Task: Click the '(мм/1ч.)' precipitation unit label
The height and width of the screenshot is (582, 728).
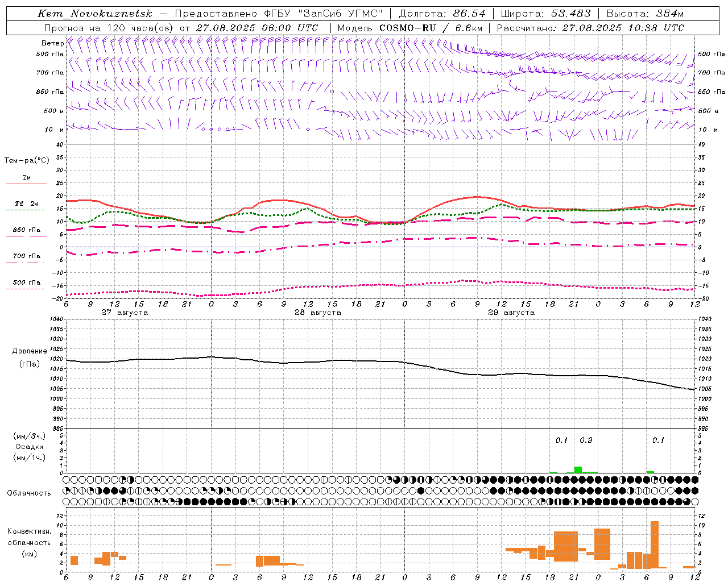Action: pyautogui.click(x=29, y=458)
